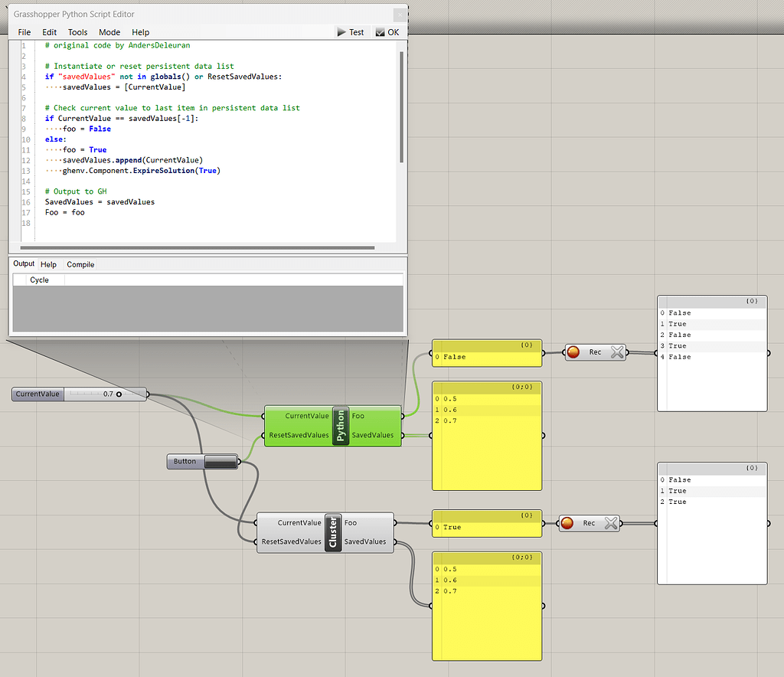The width and height of the screenshot is (784, 677).
Task: Select the Output tab
Action: [23, 264]
